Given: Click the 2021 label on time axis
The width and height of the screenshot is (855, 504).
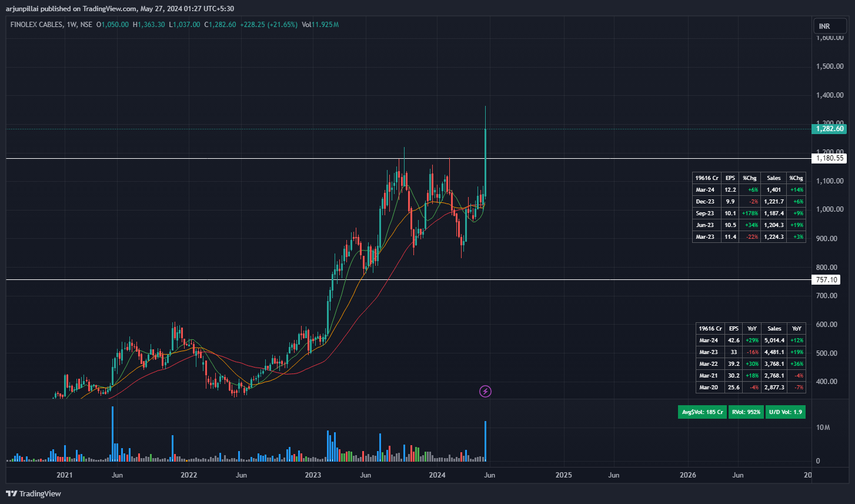Looking at the screenshot, I should click(65, 475).
